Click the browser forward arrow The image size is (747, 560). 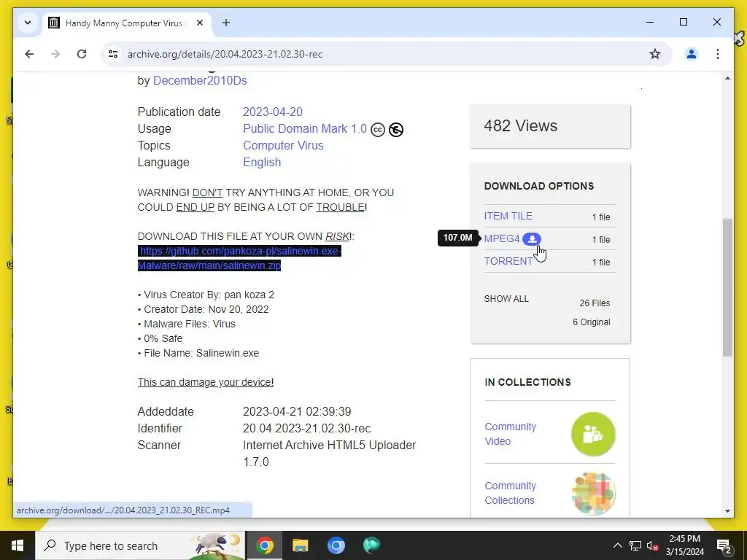click(55, 54)
